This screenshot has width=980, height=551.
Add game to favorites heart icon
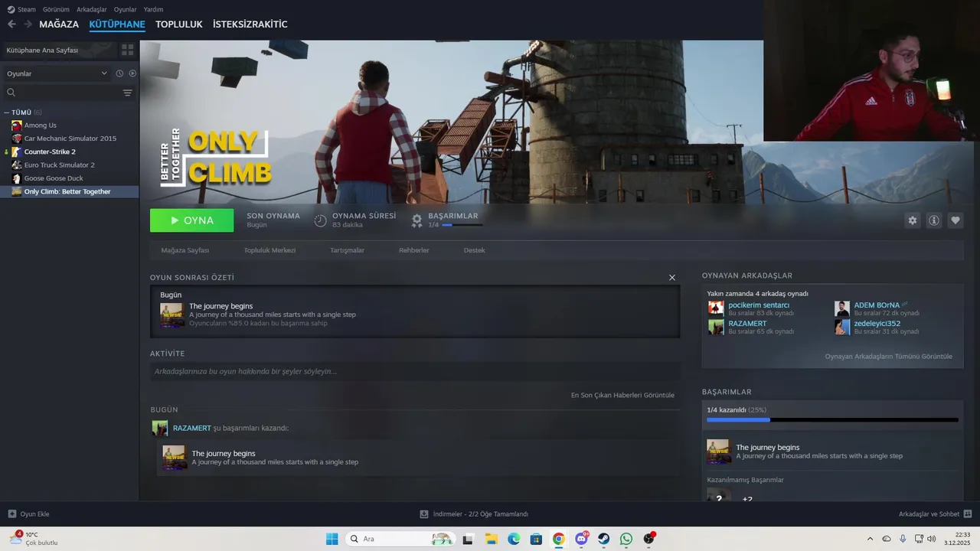(x=955, y=220)
